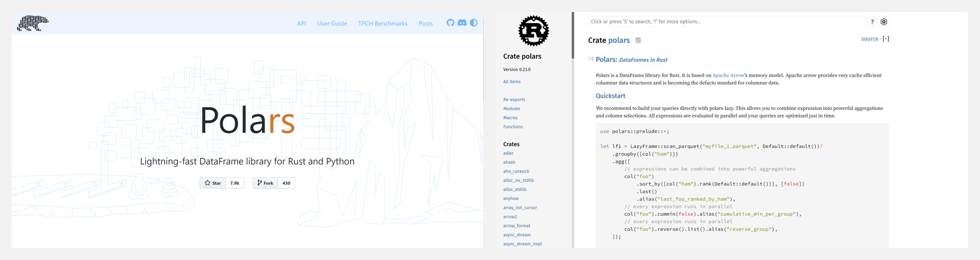Viewport: 980px width, 260px height.
Task: Open the aho_corasick crate link
Action: coord(516,171)
